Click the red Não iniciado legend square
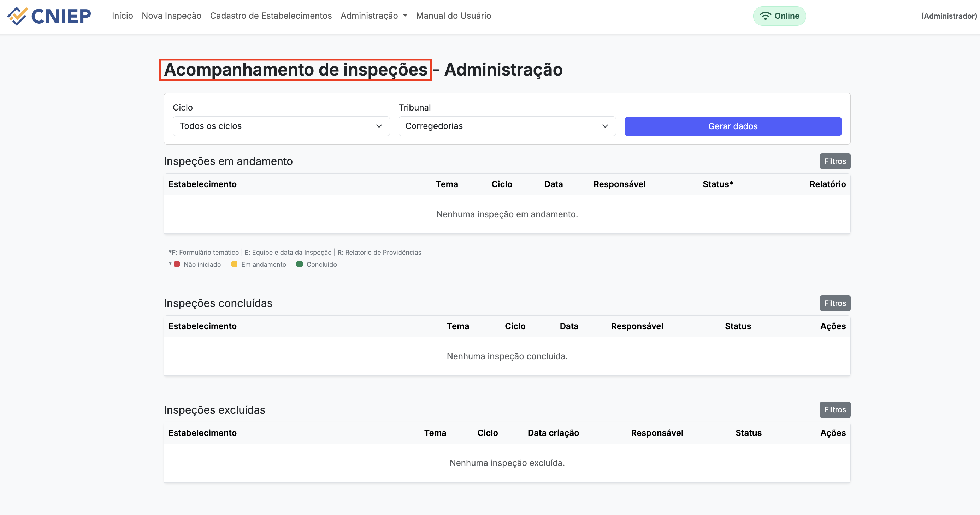This screenshot has height=515, width=980. [x=177, y=264]
